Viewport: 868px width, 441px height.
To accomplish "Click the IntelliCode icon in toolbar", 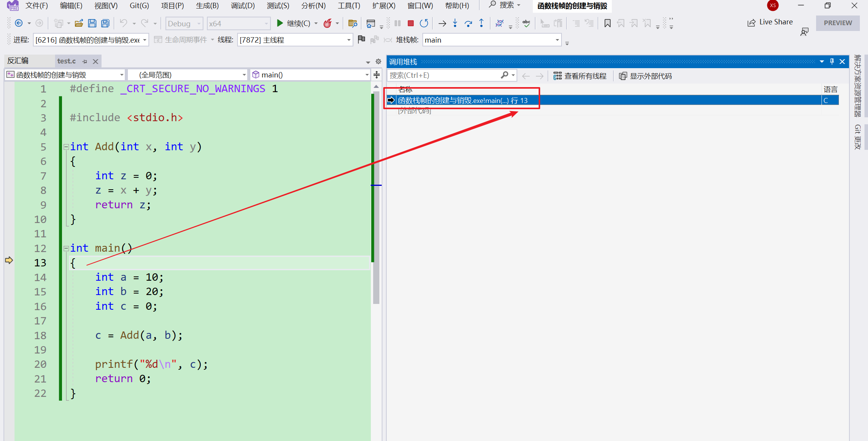I will [x=499, y=23].
